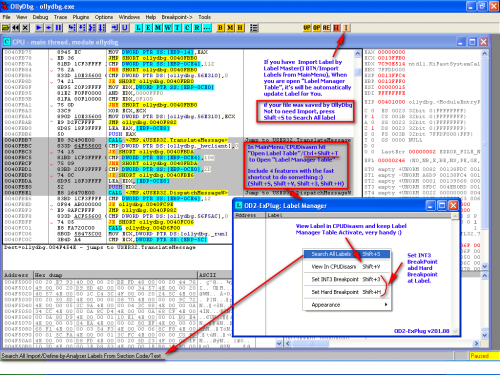Screen dimensions: 500x375
Task: Open References via cyan R icon
Action: 197,28
